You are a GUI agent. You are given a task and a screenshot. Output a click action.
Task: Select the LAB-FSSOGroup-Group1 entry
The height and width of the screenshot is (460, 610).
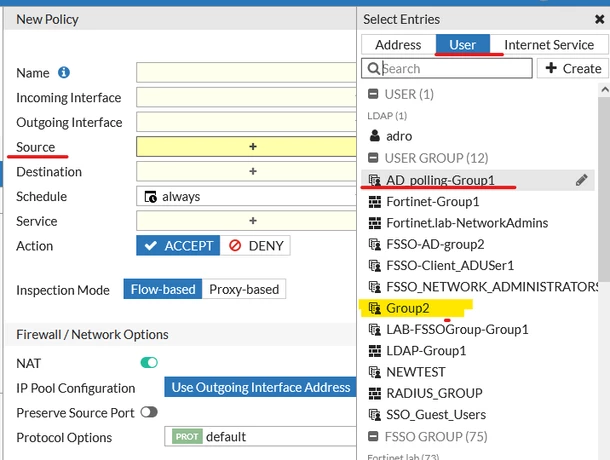coord(478,330)
